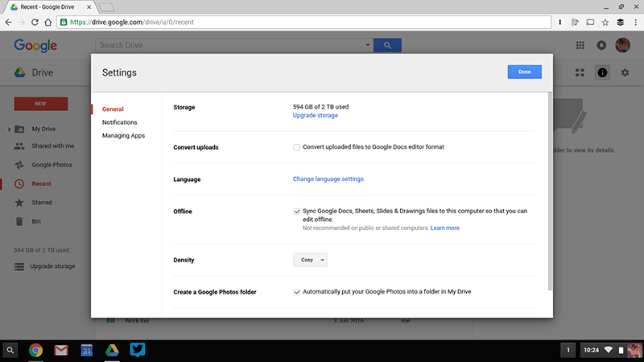This screenshot has width=644, height=362.
Task: Select the Managing Apps settings tab
Action: (124, 135)
